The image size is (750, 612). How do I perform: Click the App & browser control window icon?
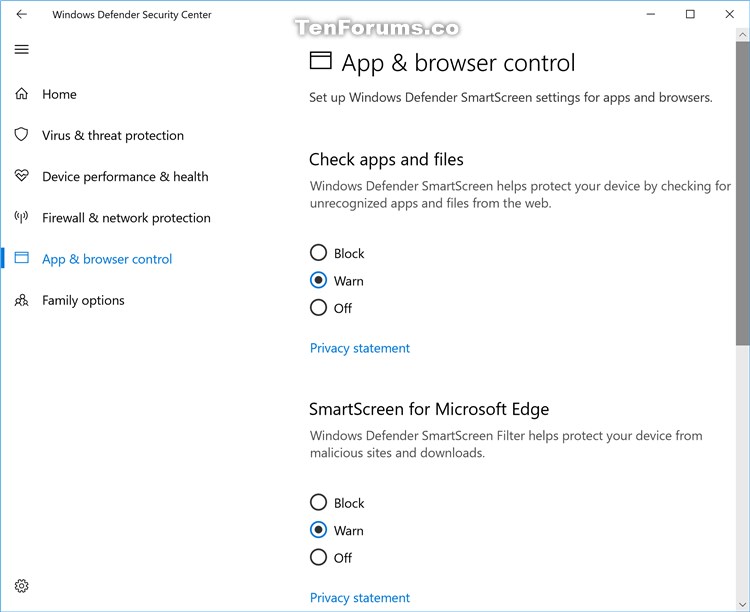pos(21,259)
